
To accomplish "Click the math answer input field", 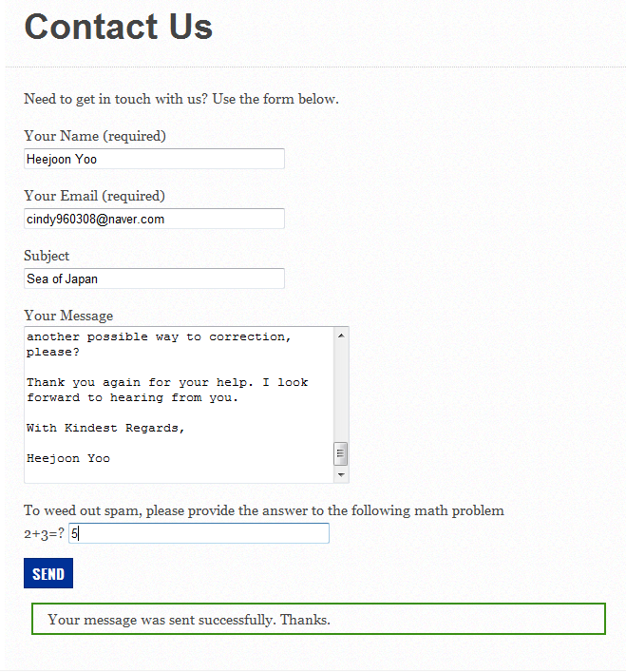I will [199, 533].
